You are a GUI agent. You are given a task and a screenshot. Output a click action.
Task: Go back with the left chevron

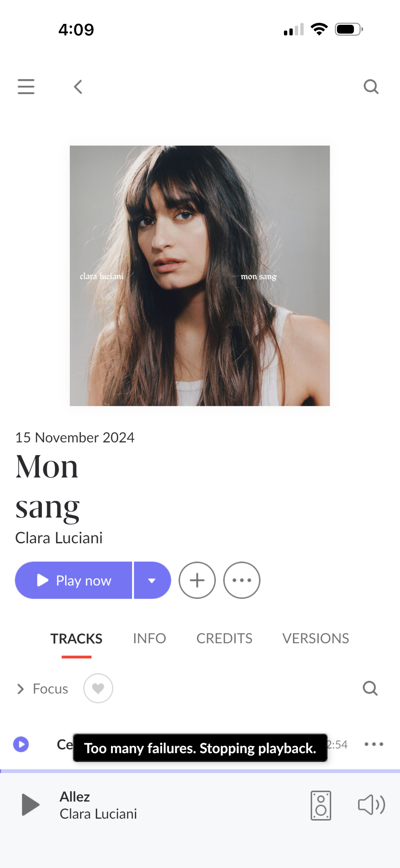[78, 87]
